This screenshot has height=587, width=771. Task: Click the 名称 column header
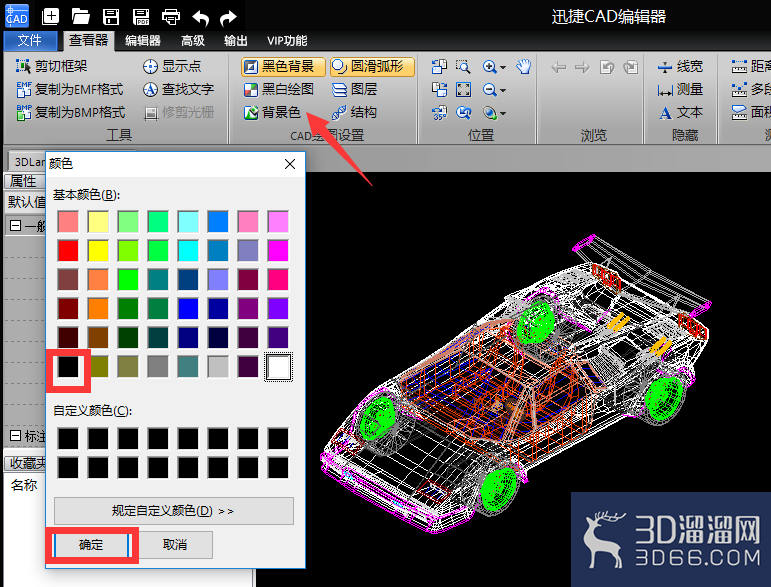(24, 485)
